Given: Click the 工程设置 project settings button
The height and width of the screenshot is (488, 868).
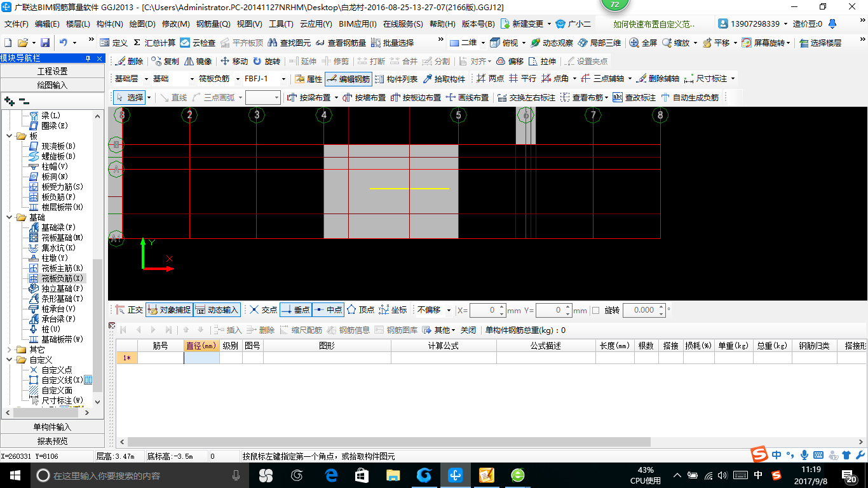Looking at the screenshot, I should [52, 71].
